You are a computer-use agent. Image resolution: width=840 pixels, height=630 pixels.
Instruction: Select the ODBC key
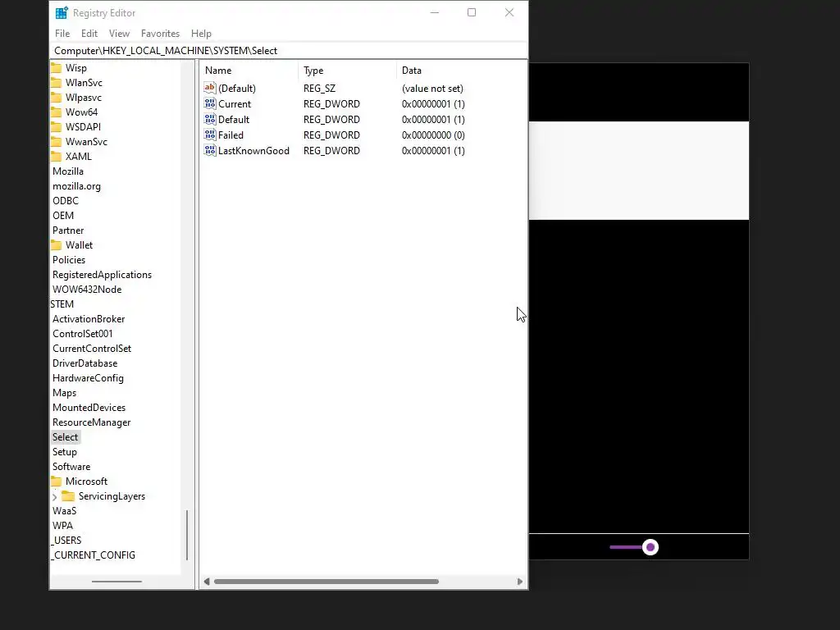click(x=66, y=201)
